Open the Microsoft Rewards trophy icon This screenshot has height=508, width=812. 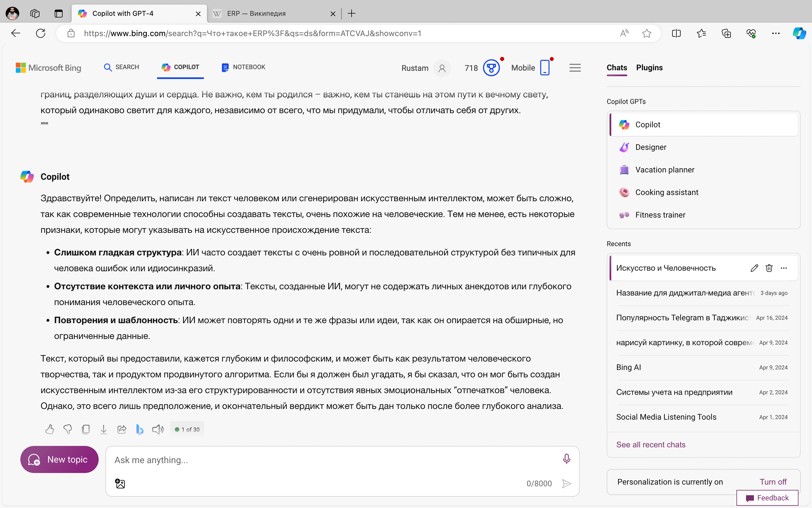(491, 68)
